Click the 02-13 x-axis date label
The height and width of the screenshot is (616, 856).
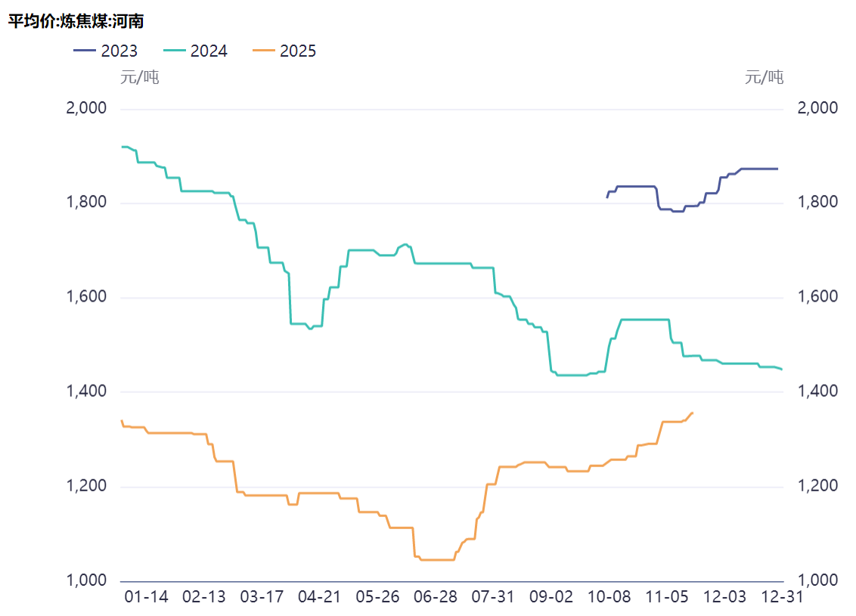click(x=204, y=597)
